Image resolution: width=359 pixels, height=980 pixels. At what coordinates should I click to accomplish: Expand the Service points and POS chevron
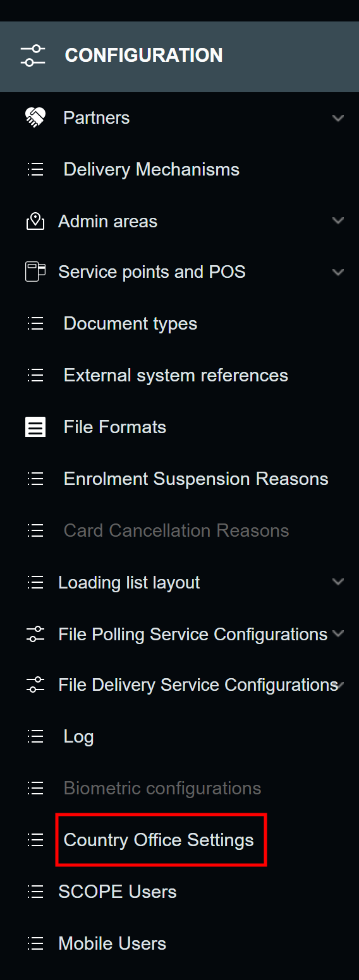338,272
